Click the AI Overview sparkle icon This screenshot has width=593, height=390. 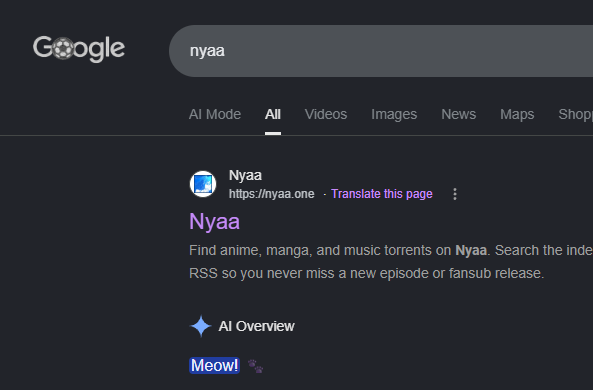point(201,326)
